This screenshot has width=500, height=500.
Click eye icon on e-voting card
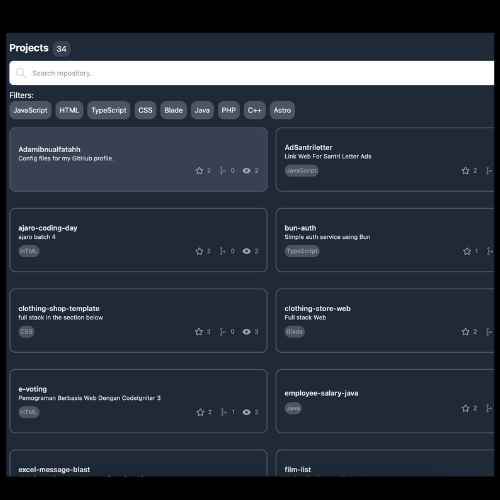[247, 412]
